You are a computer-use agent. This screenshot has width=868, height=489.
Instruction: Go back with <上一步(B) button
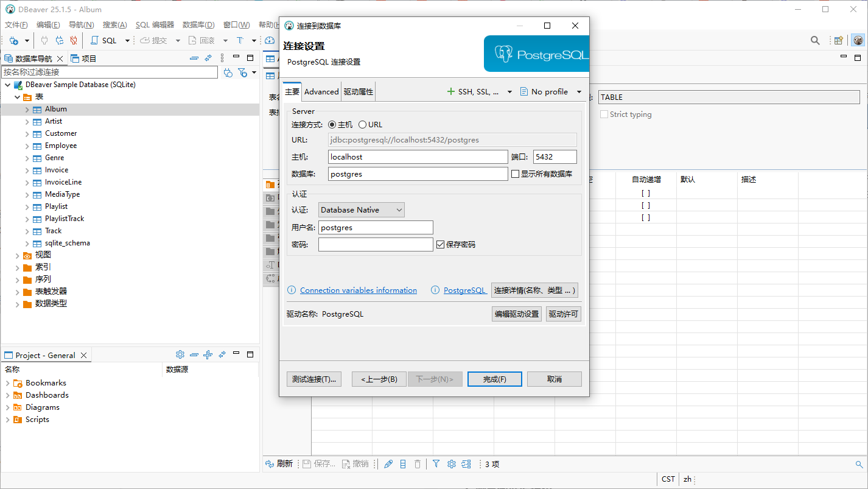click(379, 379)
